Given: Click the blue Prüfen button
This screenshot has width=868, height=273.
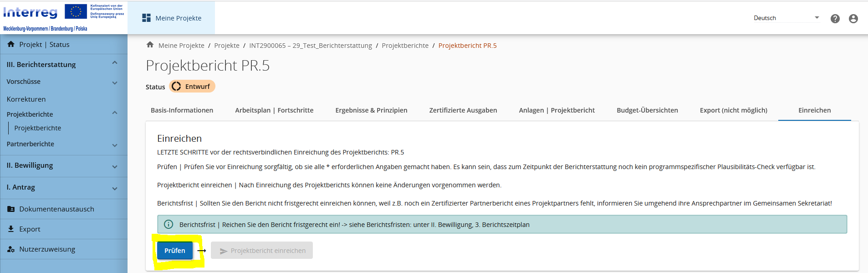Looking at the screenshot, I should (x=174, y=251).
